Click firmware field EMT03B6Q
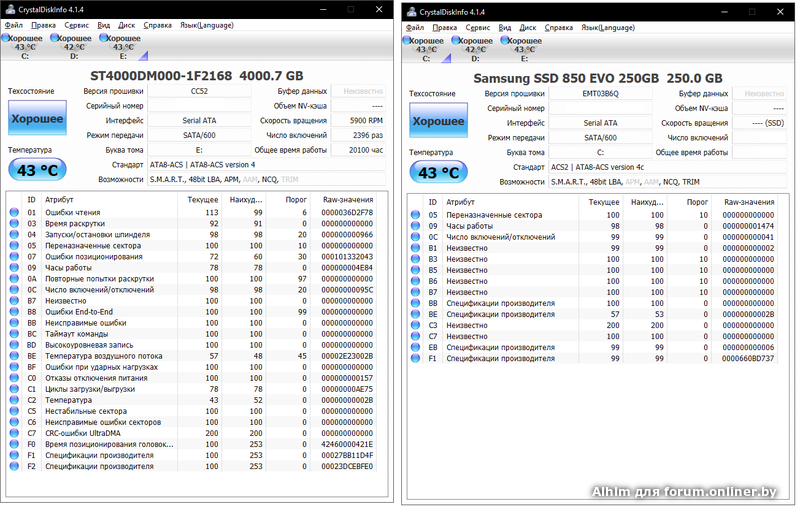 [x=600, y=93]
